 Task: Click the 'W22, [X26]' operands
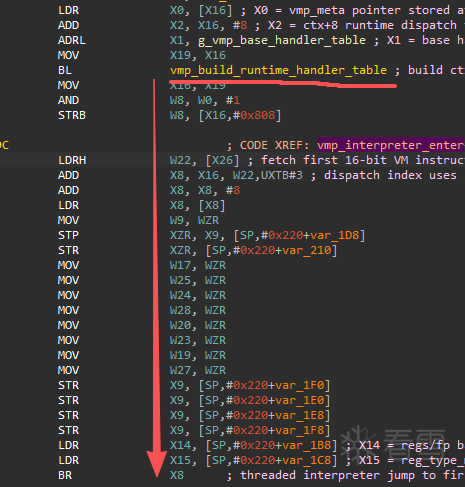point(205,160)
